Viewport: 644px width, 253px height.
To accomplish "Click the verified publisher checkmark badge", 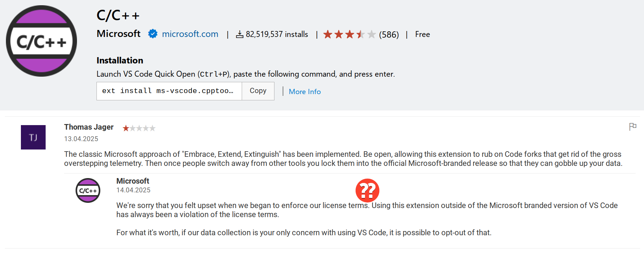I will click(153, 34).
